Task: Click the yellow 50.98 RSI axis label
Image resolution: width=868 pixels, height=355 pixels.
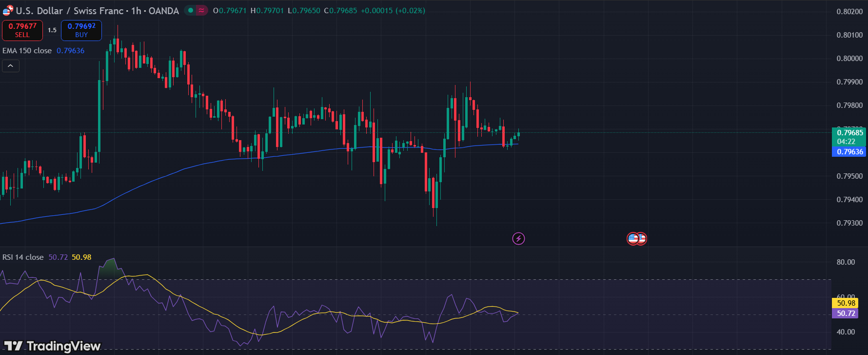Action: click(x=846, y=303)
